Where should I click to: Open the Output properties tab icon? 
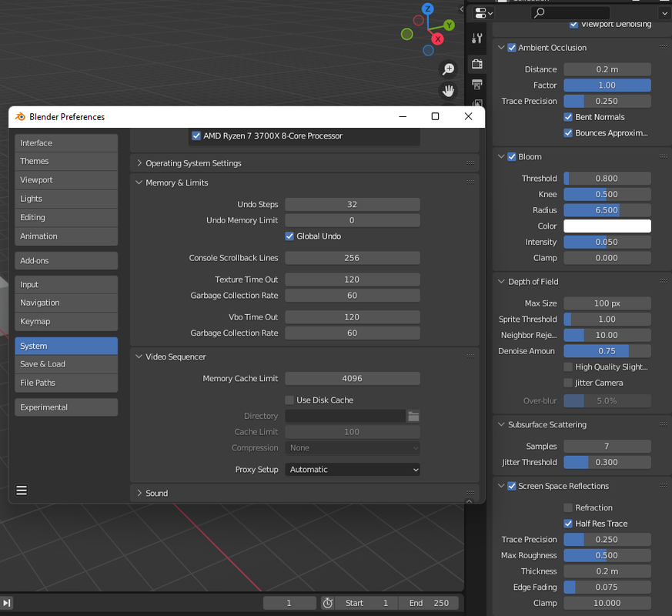pyautogui.click(x=477, y=85)
